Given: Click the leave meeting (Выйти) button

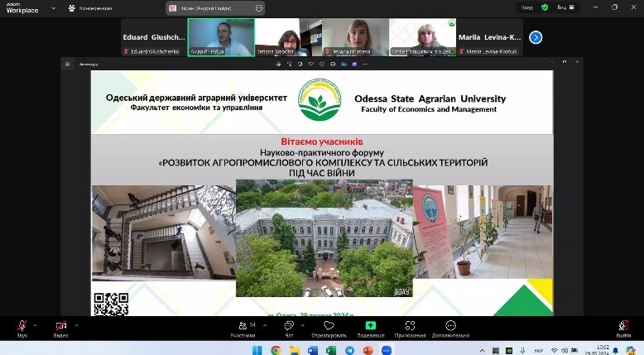Looking at the screenshot, I should point(622,326).
